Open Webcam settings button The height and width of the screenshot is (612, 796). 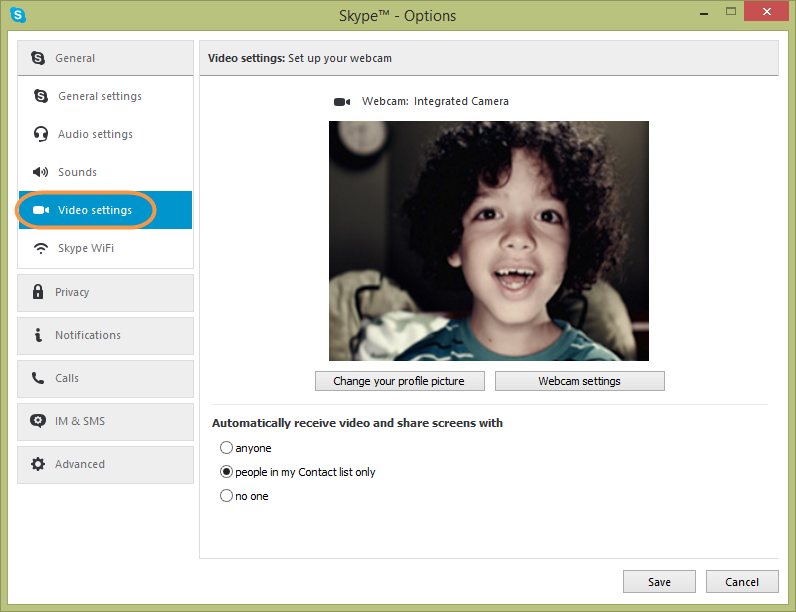tap(580, 381)
